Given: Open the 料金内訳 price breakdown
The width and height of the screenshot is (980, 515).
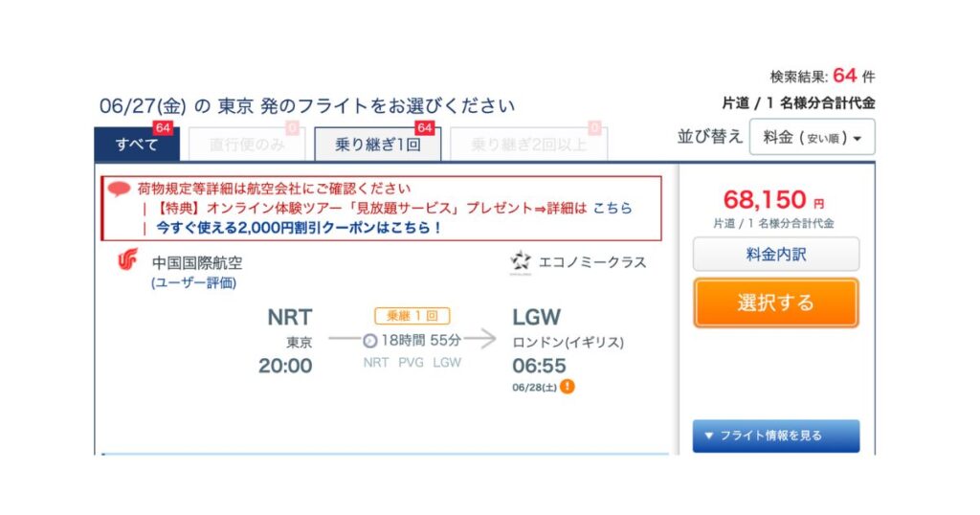Looking at the screenshot, I should (x=775, y=254).
